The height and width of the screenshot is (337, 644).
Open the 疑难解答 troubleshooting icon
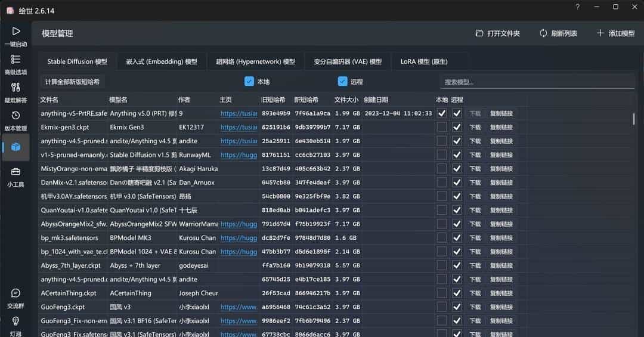click(x=16, y=88)
